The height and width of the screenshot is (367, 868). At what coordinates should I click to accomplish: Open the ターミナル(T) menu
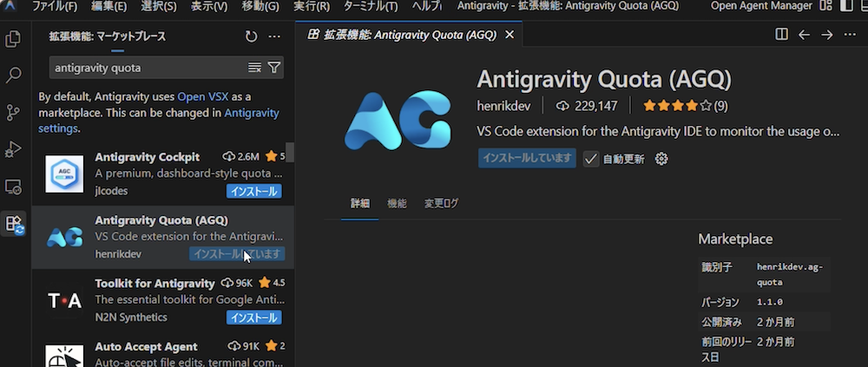tap(370, 7)
